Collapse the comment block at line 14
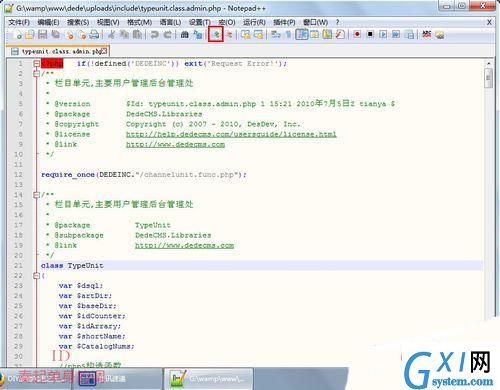Viewport: 500px width, 390px height. click(36, 195)
